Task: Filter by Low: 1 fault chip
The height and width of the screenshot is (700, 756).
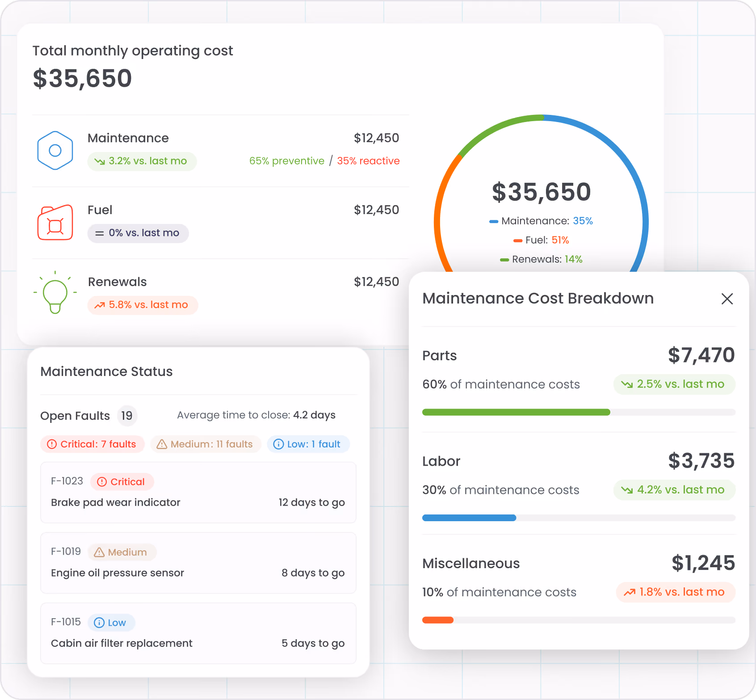Action: (x=308, y=444)
